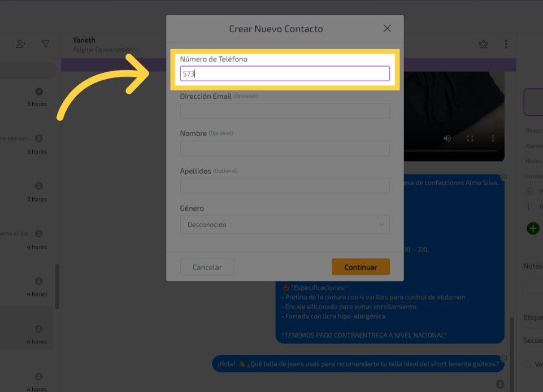The width and height of the screenshot is (543, 392).
Task: Enter fullscreen on the video
Action: pos(470,138)
